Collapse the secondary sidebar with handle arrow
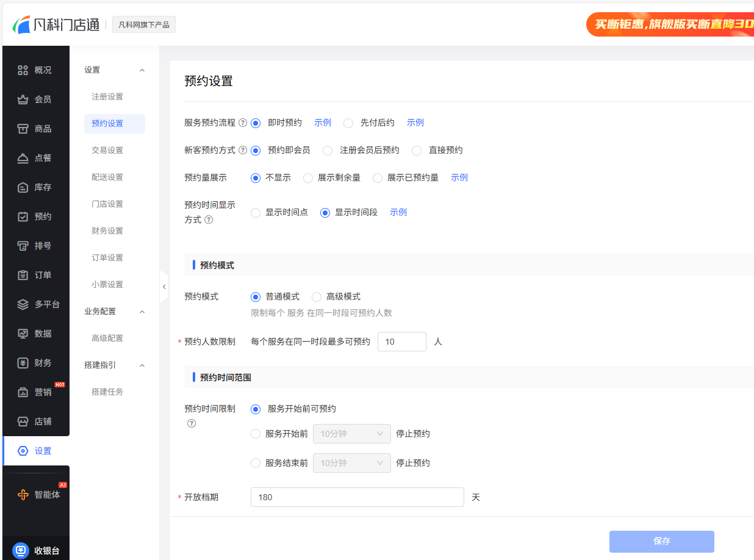The image size is (754, 560). point(163,287)
